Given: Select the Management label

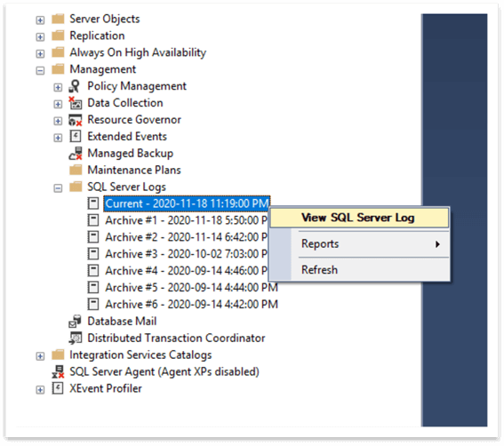Looking at the screenshot, I should pos(103,69).
